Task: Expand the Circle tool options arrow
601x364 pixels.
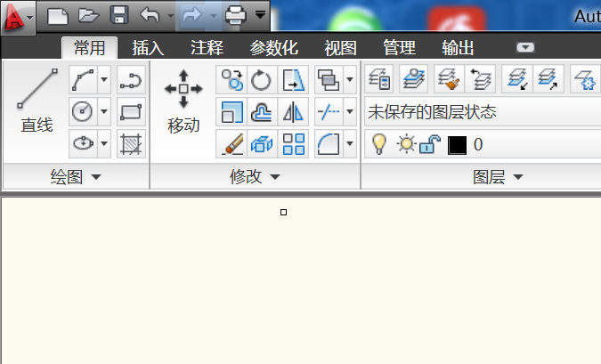Action: pyautogui.click(x=104, y=111)
